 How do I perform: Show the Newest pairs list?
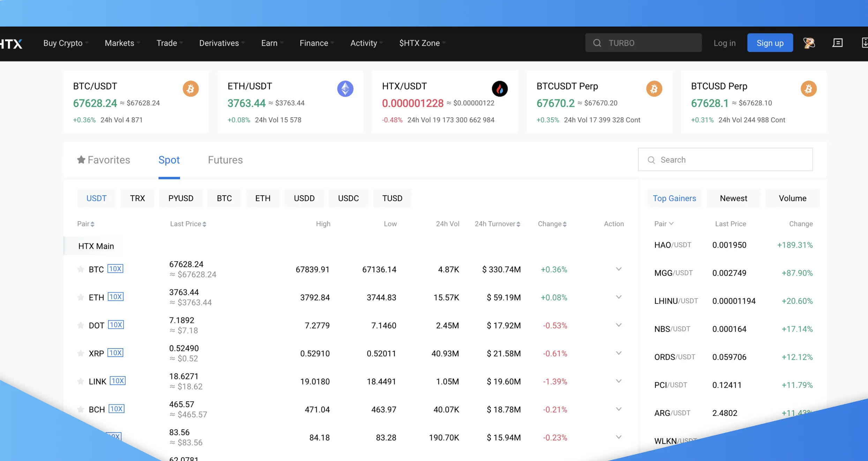(x=733, y=198)
